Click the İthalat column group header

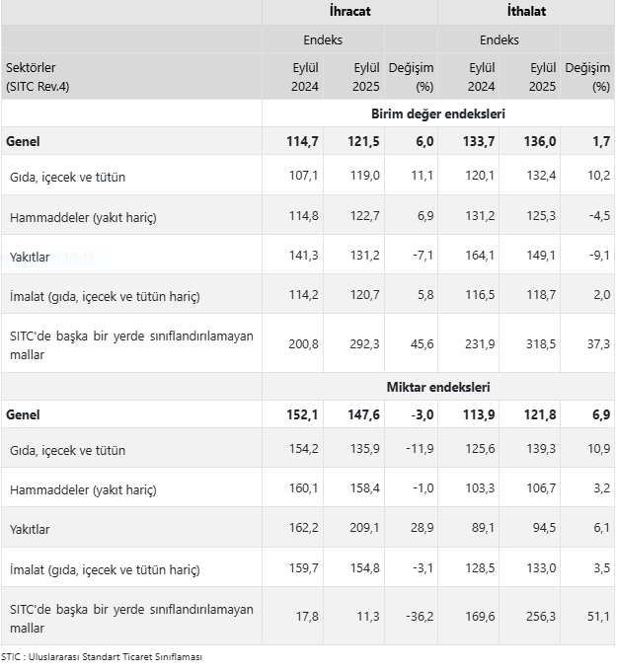[526, 12]
